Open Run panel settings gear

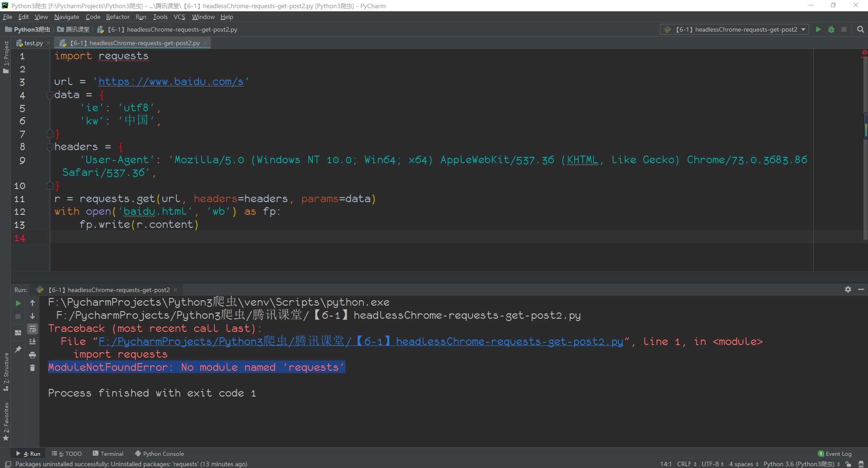(x=848, y=289)
